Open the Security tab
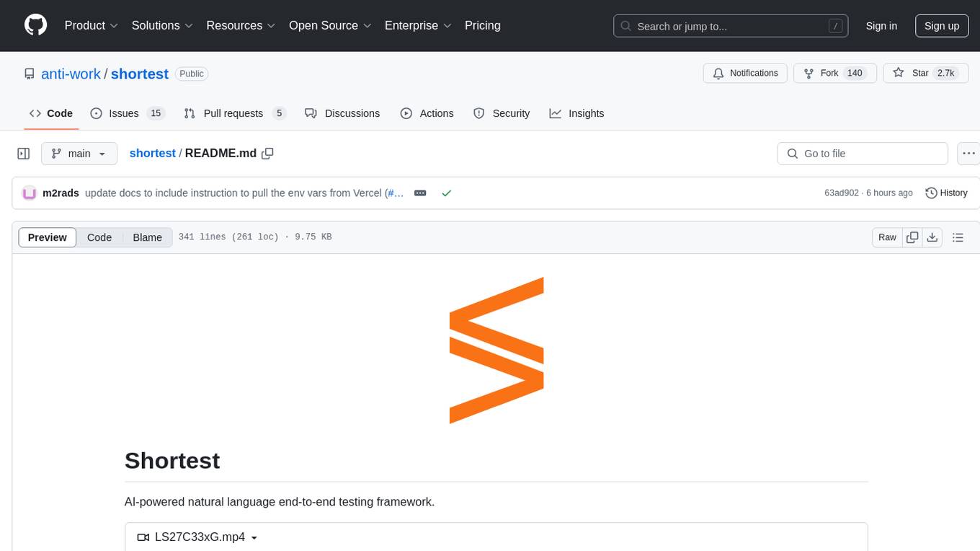 click(502, 113)
